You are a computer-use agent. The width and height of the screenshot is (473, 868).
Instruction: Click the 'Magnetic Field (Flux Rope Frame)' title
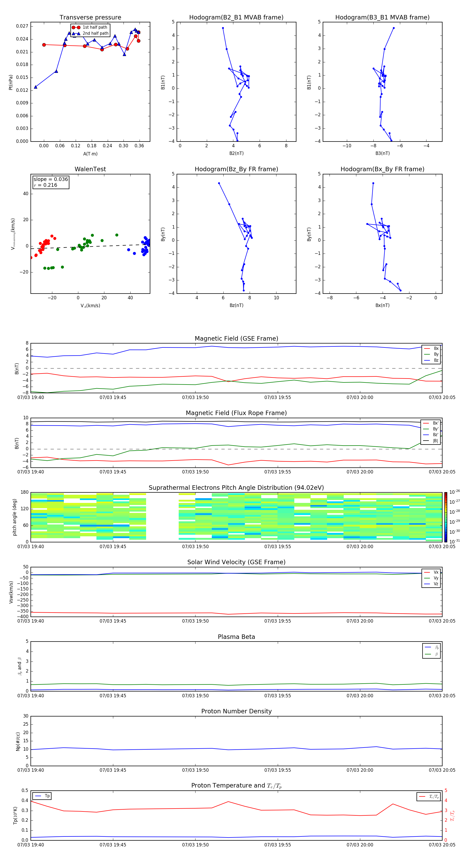pos(236,413)
